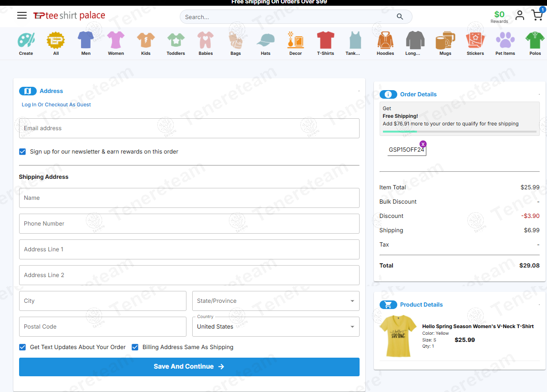The image size is (547, 392).
Task: Click the Address Line 2 field
Action: pos(189,275)
